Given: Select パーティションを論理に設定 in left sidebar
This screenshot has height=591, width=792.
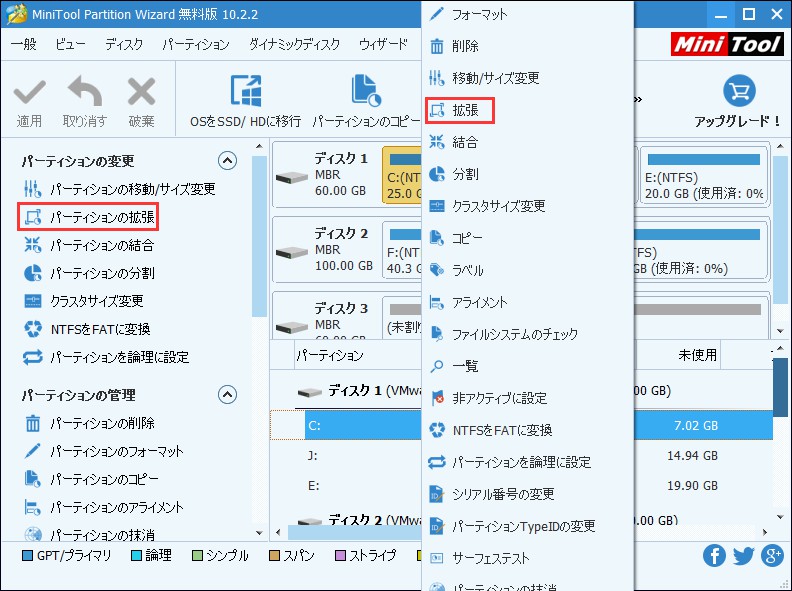Looking at the screenshot, I should pyautogui.click(x=106, y=357).
